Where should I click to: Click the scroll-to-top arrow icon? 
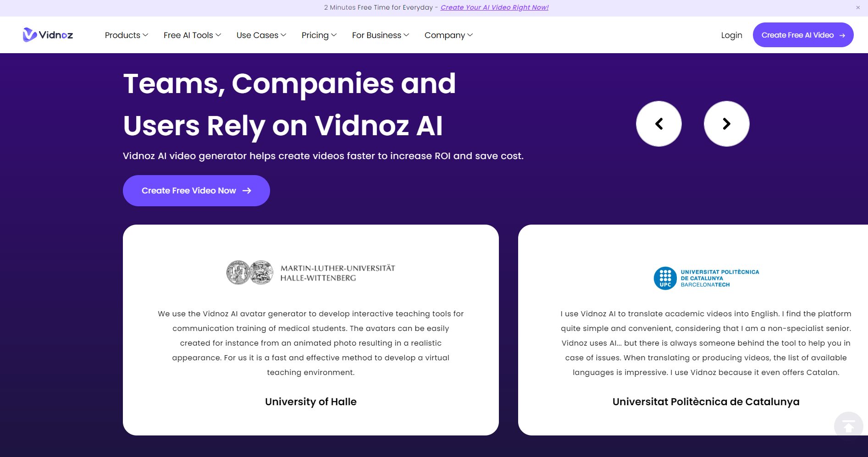848,426
